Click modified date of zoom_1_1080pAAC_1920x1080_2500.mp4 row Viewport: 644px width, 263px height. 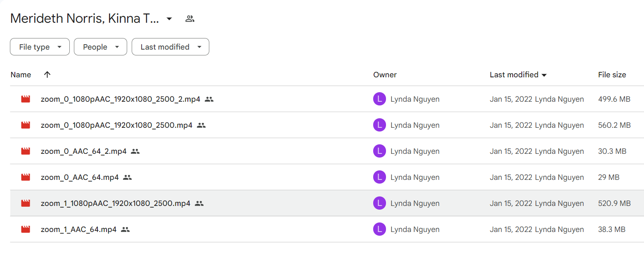511,203
